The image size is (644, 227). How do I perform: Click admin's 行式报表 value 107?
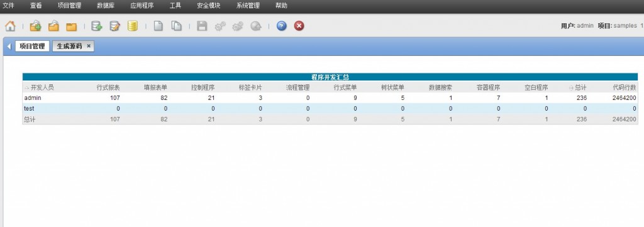click(x=115, y=97)
